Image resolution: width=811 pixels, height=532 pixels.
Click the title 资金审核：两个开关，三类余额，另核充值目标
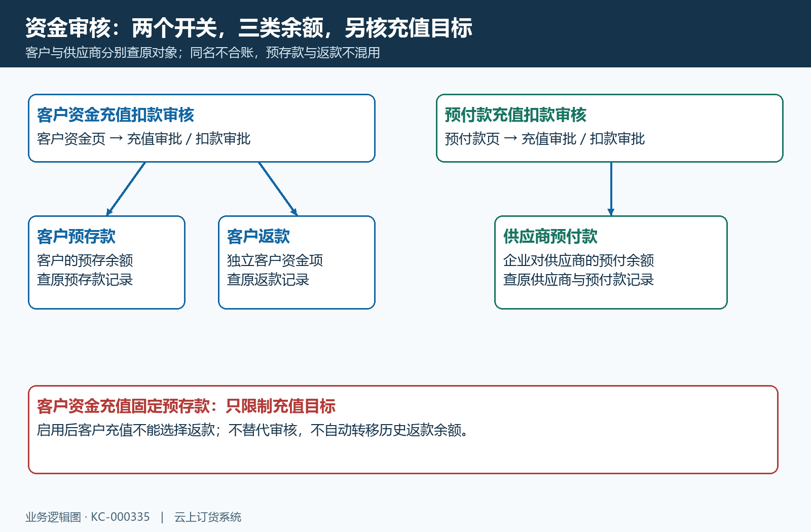249,28
